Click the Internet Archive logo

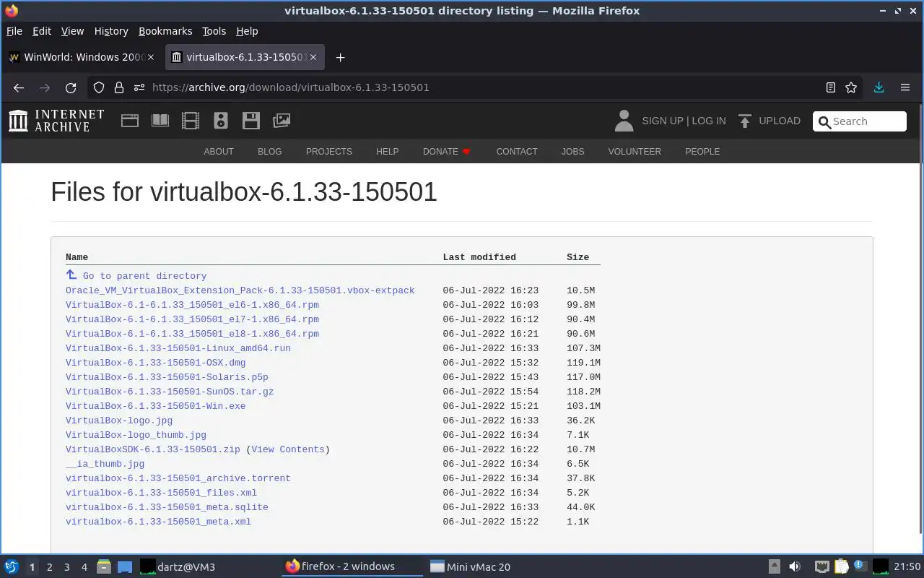pos(56,121)
